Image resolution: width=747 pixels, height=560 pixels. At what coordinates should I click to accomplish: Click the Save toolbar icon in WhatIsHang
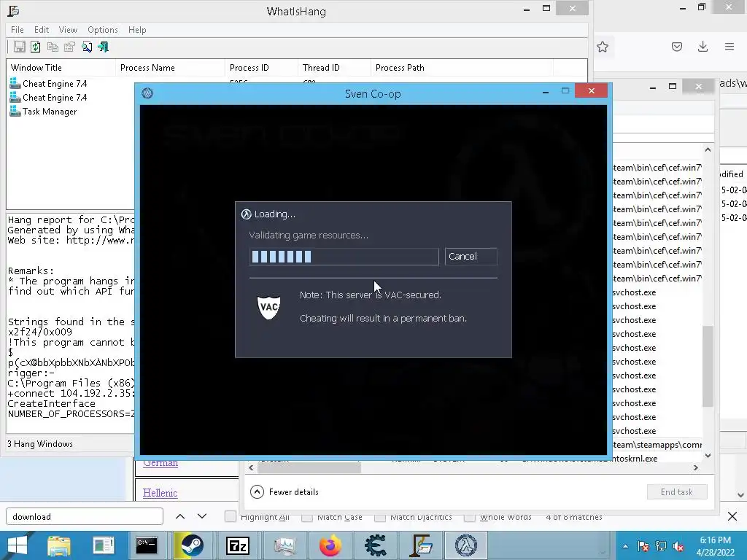(x=19, y=47)
